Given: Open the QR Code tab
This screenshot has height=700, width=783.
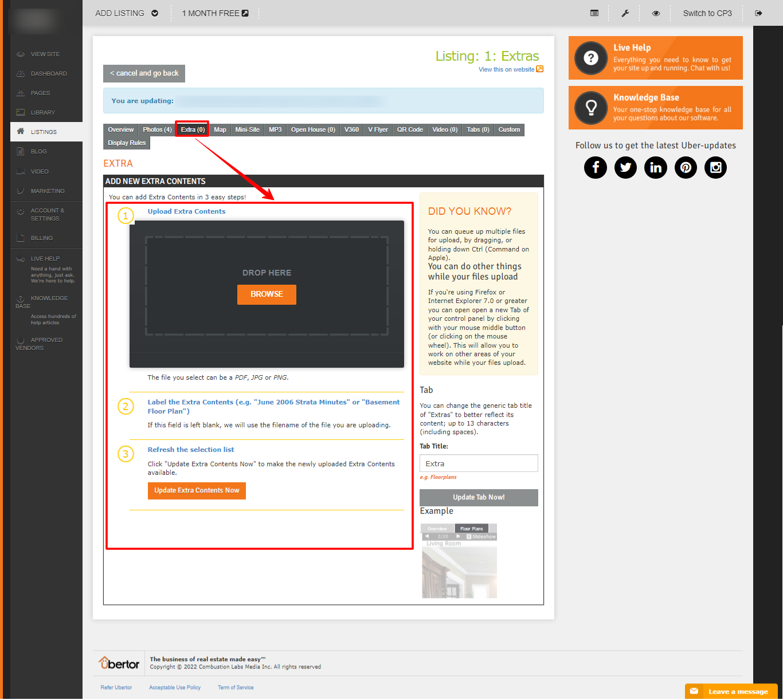Looking at the screenshot, I should (410, 129).
